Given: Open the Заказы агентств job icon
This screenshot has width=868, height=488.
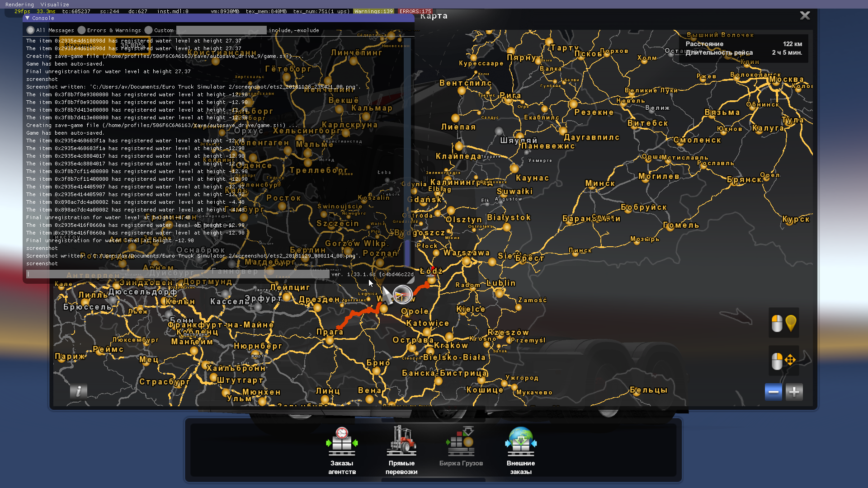Looking at the screenshot, I should [342, 442].
